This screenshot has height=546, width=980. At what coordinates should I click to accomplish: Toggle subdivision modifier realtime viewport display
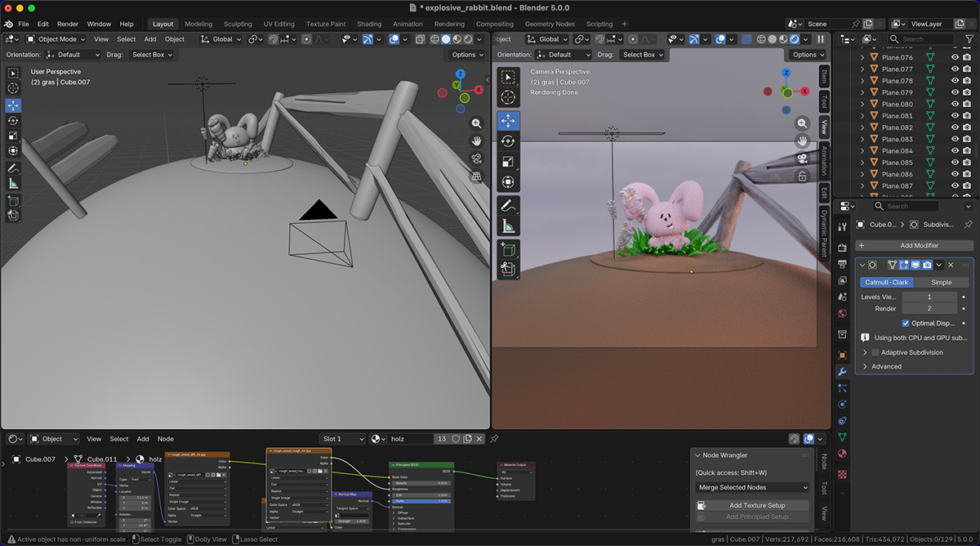point(915,265)
